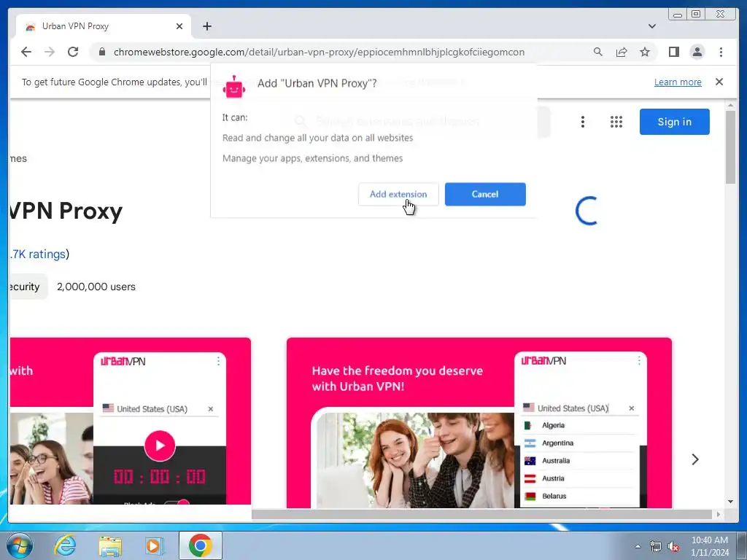Open the web store three-dot options
Viewport: 747px width, 560px height.
click(x=582, y=122)
